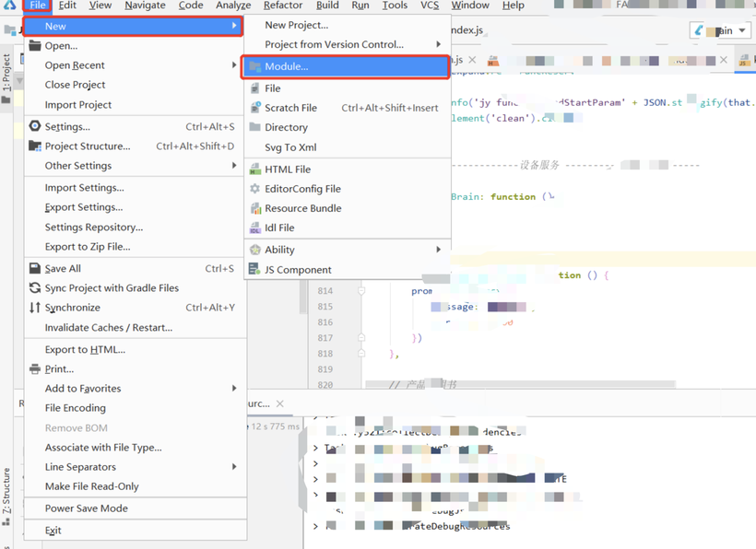
Task: Select Import Settings...
Action: tap(85, 187)
